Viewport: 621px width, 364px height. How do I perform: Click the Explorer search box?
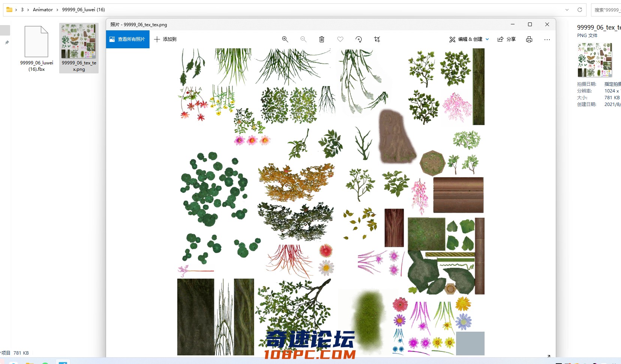pyautogui.click(x=606, y=10)
